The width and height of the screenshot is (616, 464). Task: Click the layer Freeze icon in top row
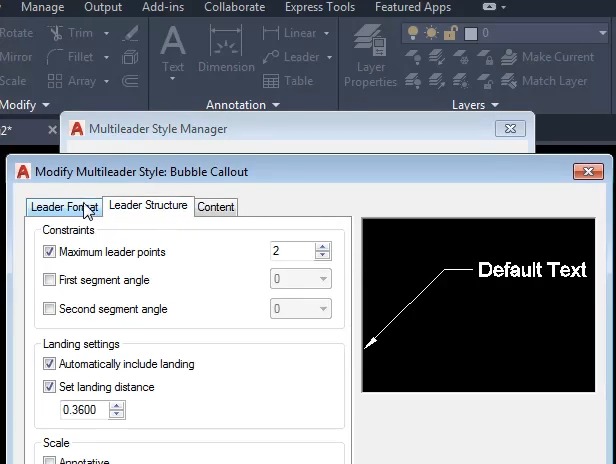(x=461, y=57)
